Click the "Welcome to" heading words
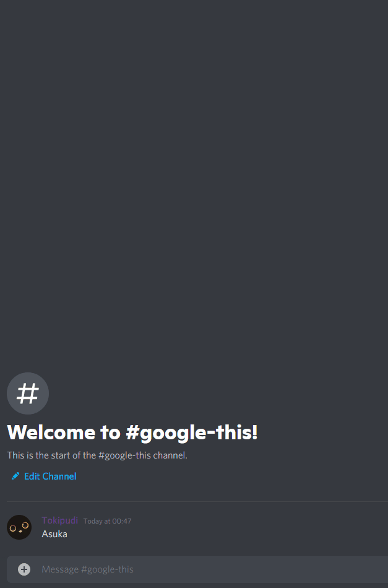Viewport: 388px width, 588px height. [x=64, y=432]
